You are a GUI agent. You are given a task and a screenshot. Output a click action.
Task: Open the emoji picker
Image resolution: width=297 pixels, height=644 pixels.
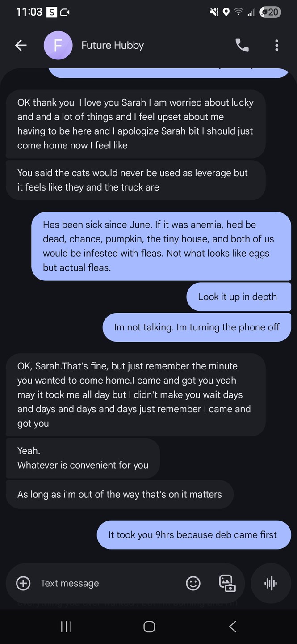193,583
